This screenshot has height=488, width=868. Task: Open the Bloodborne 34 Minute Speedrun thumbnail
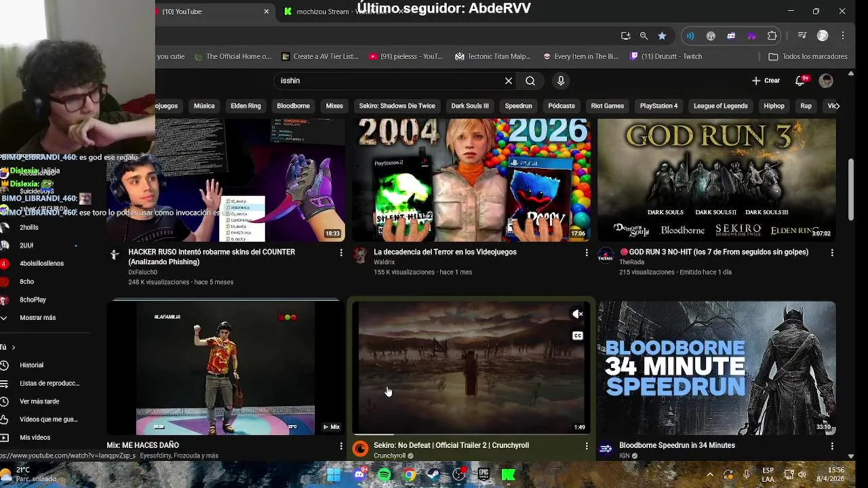coord(717,368)
